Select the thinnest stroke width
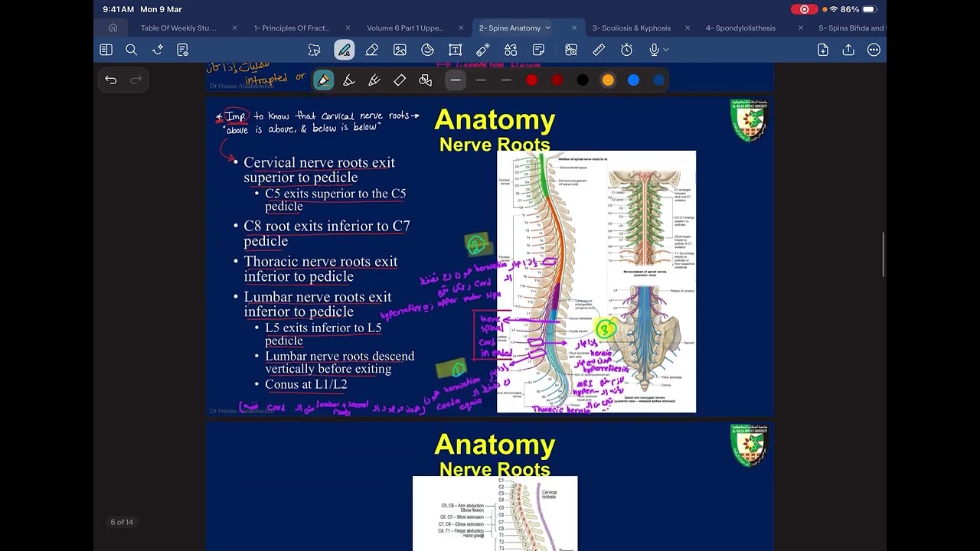This screenshot has width=980, height=551. (506, 80)
